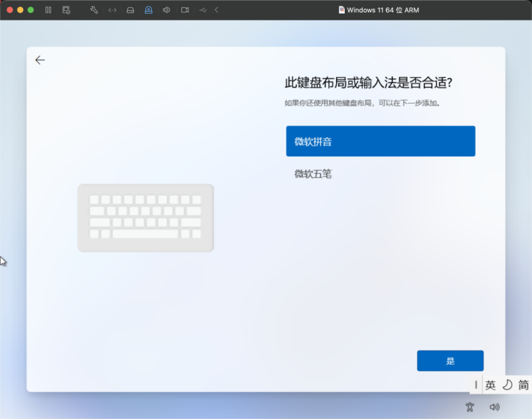This screenshot has width=532, height=419.
Task: Click the keyboard illustration
Action: 145,218
